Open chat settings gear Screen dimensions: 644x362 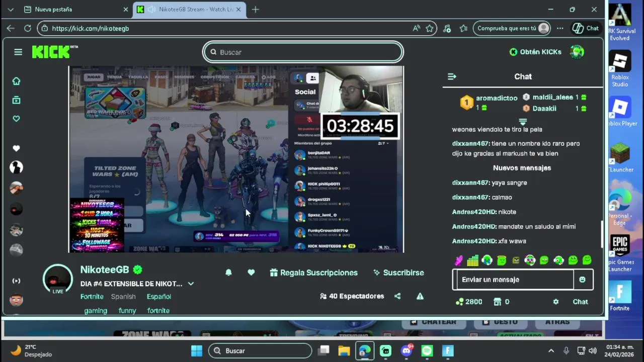(x=555, y=302)
